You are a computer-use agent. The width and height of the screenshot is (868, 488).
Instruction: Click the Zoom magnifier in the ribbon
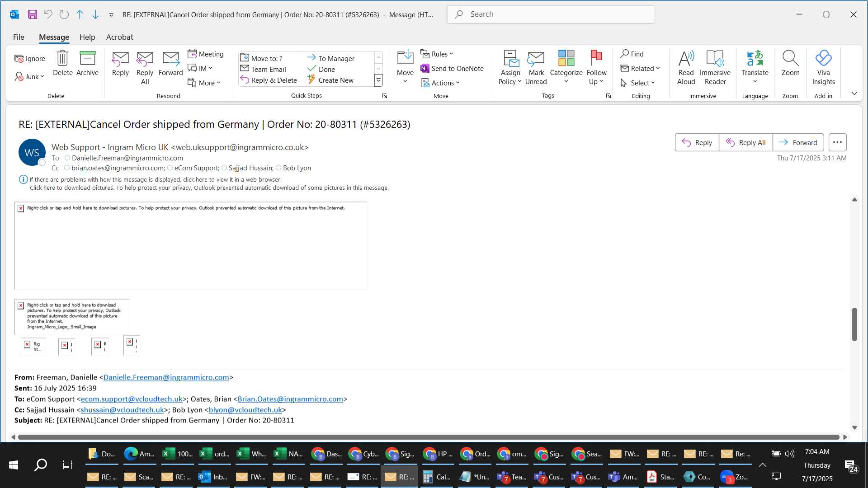point(790,63)
